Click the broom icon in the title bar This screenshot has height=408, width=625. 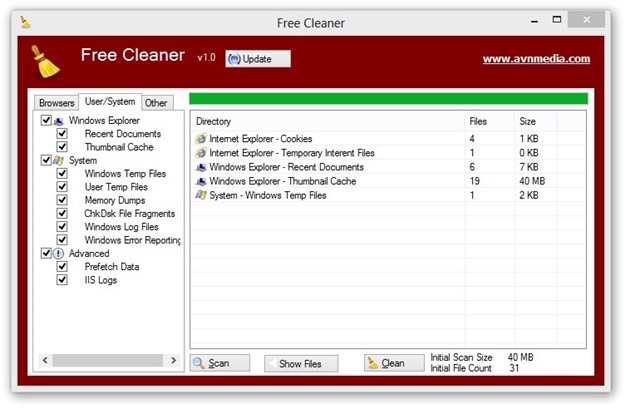click(x=25, y=22)
